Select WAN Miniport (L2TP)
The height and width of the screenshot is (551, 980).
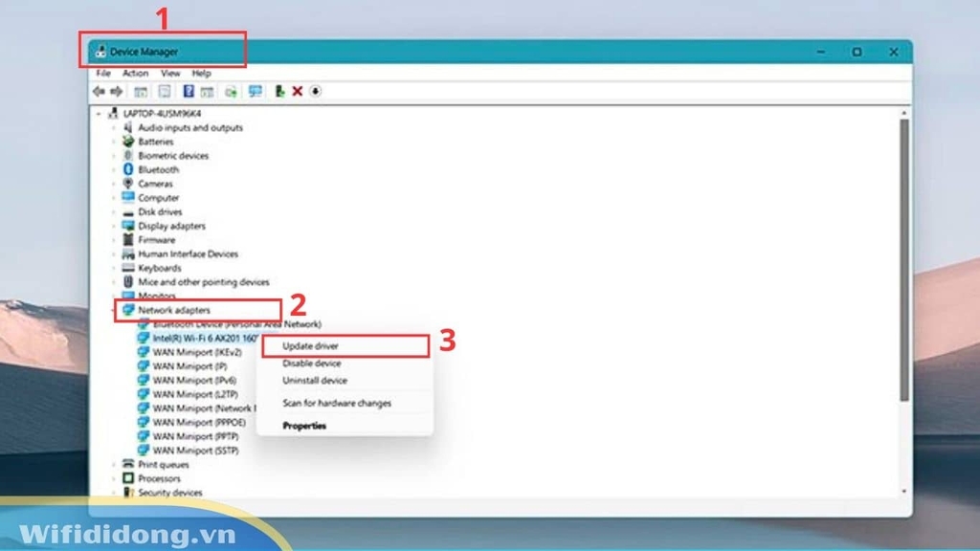(195, 394)
